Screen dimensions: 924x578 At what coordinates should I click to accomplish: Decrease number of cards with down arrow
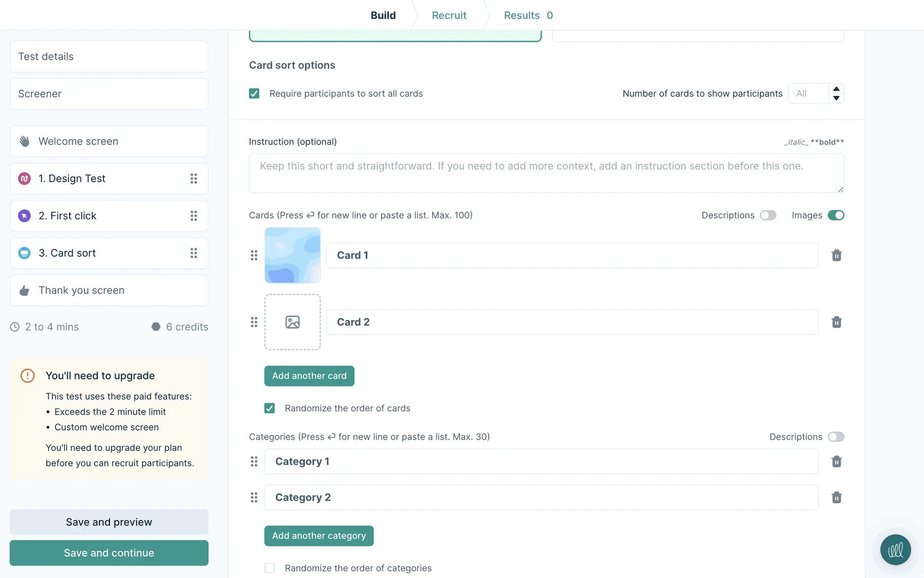836,98
